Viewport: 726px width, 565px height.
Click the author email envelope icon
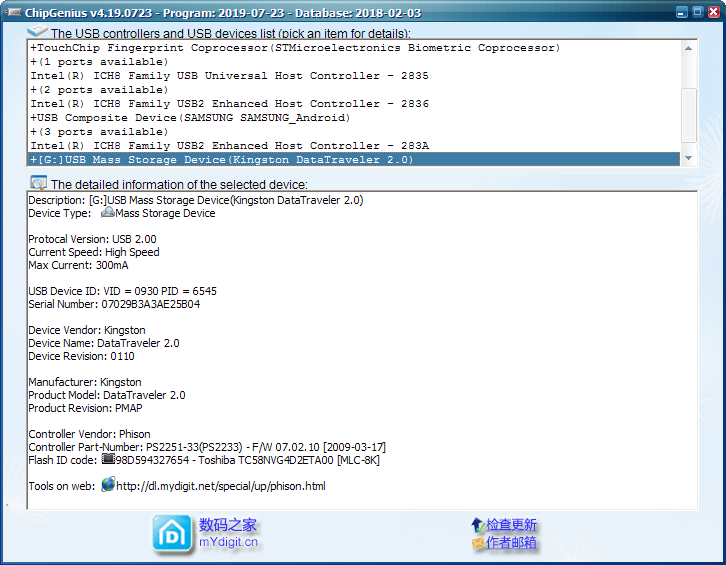point(478,543)
